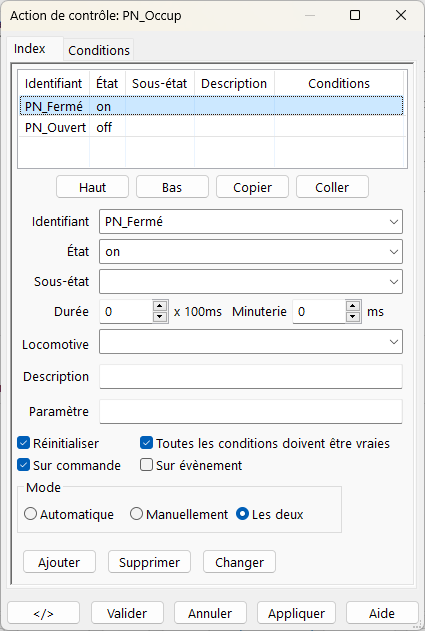Screen dimensions: 425x631
Task: Minimize the Action de contrôle window
Action: [310, 15]
